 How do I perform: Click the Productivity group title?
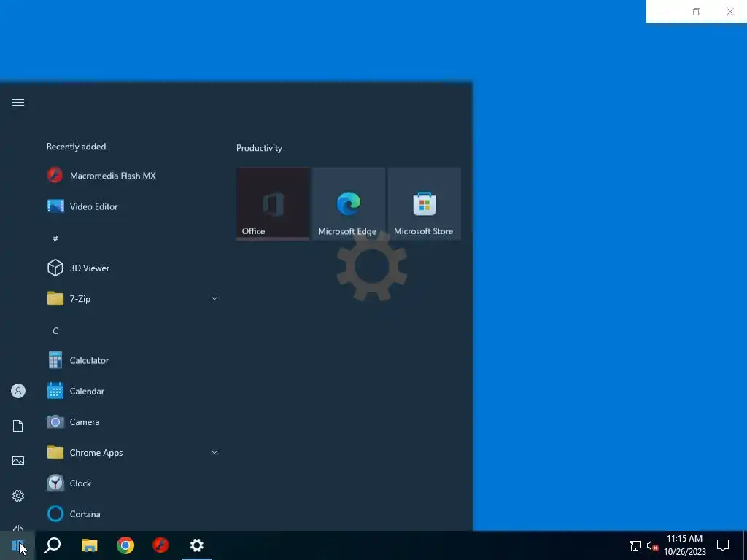pos(259,148)
